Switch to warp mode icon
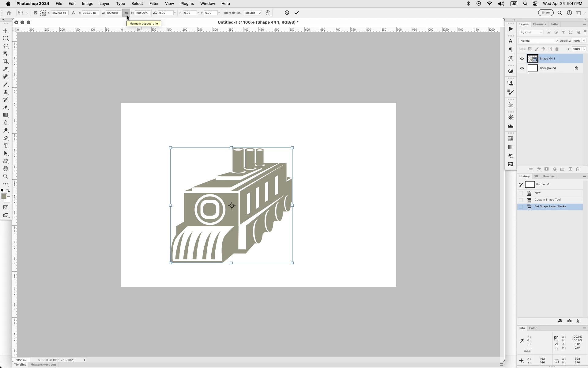 (268, 13)
